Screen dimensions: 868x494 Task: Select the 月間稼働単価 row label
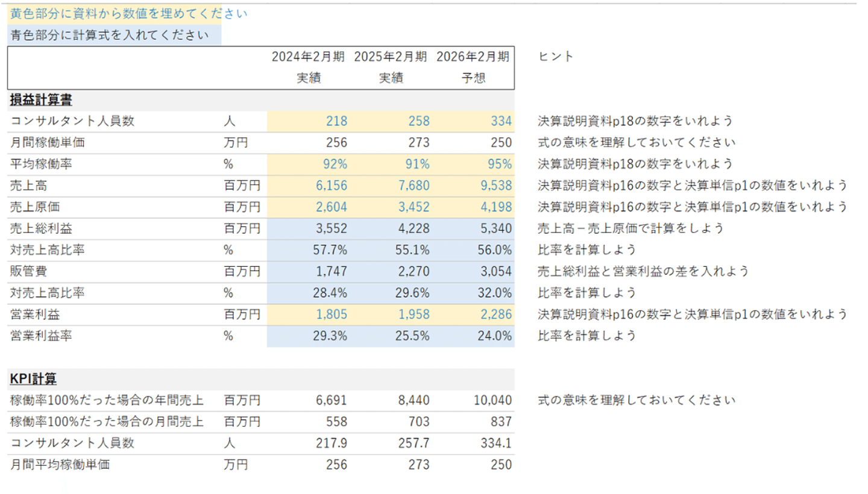click(42, 143)
